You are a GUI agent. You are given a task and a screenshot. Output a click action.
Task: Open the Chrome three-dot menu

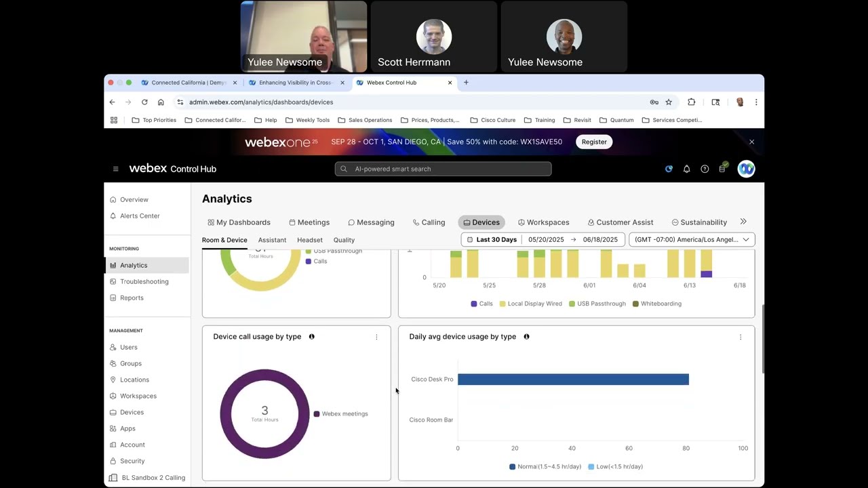coord(756,102)
